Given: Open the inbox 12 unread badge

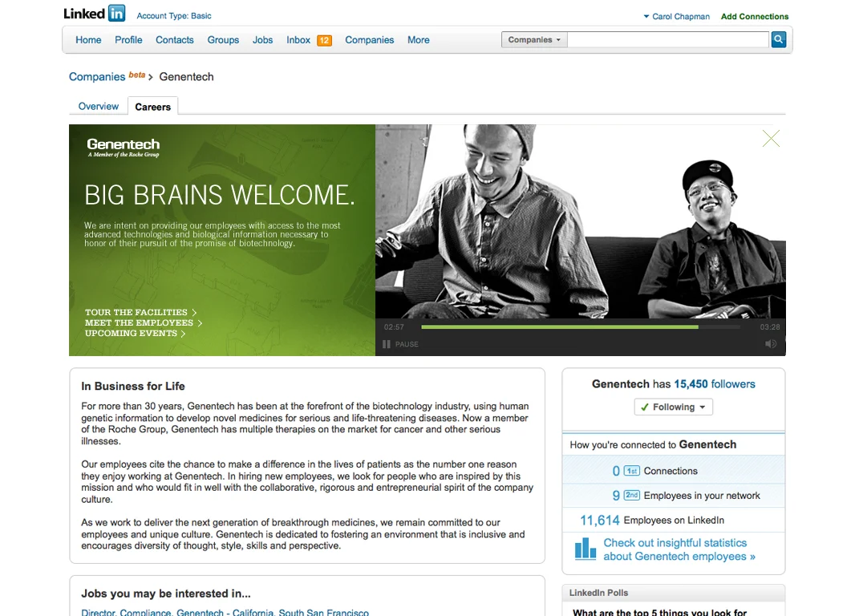Looking at the screenshot, I should [x=325, y=40].
